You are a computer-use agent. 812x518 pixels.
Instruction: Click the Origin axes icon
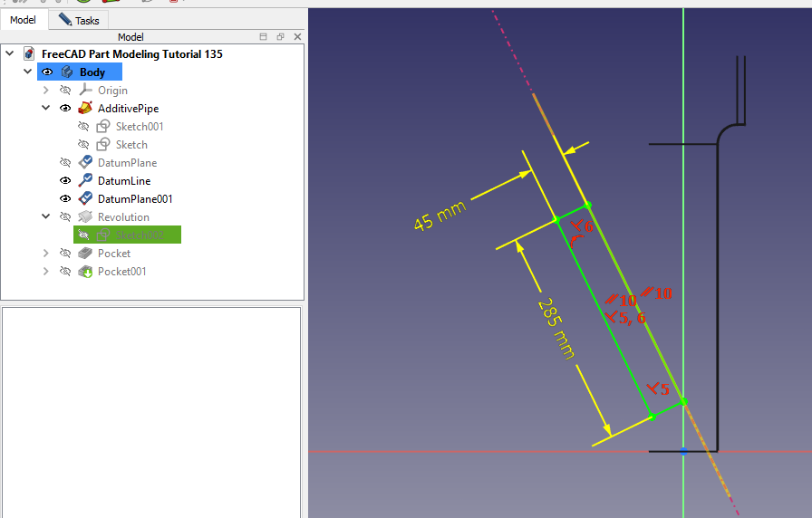coord(85,91)
